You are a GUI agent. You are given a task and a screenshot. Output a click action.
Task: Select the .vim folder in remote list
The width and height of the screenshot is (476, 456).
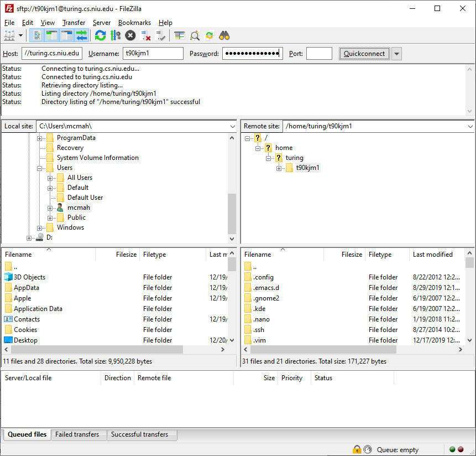259,340
